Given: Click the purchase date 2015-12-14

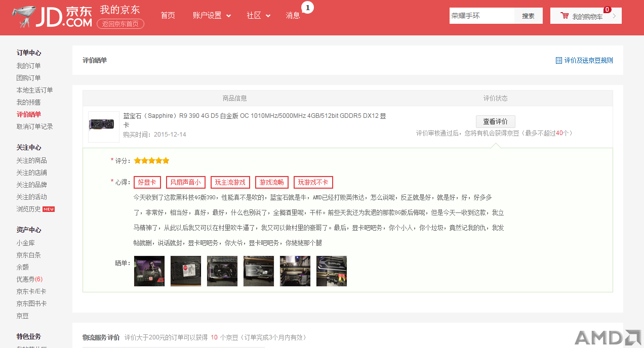Looking at the screenshot, I should point(170,135).
